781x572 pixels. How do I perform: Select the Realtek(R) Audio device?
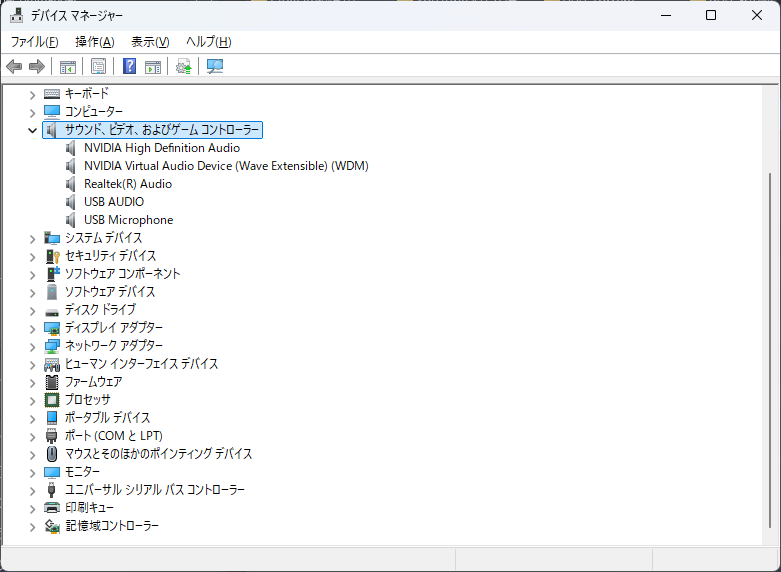pos(127,184)
